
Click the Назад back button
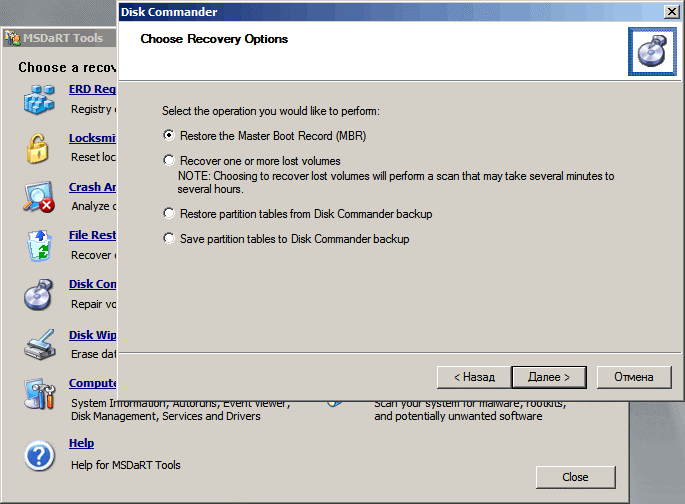474,377
